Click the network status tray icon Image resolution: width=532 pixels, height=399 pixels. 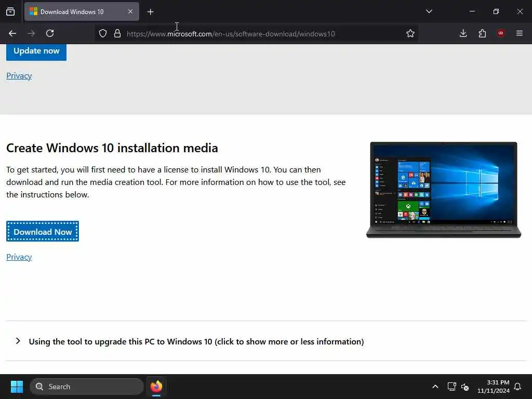click(x=451, y=387)
